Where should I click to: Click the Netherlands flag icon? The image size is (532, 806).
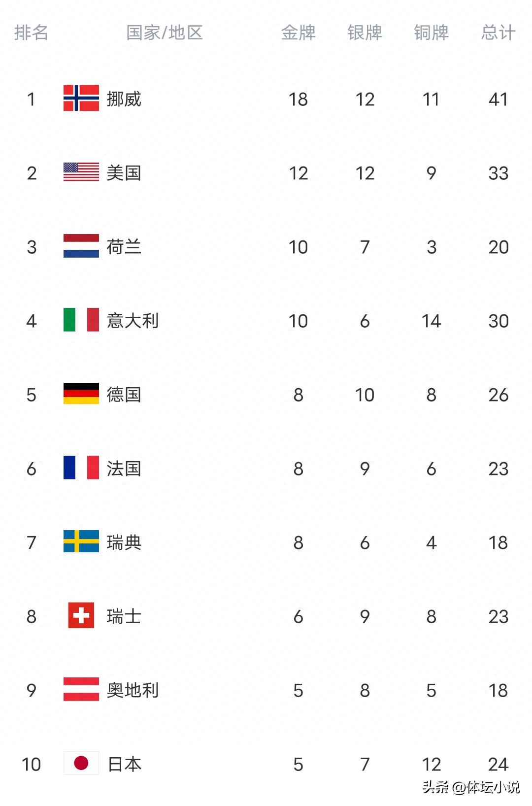tap(81, 246)
